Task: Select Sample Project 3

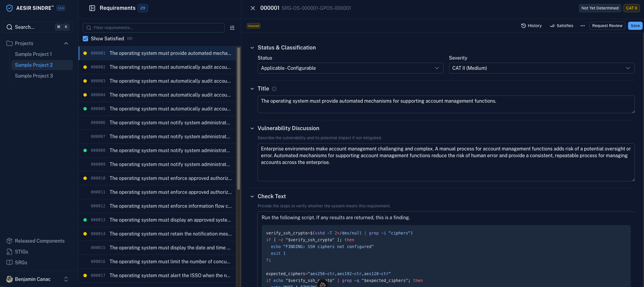Action: click(34, 76)
